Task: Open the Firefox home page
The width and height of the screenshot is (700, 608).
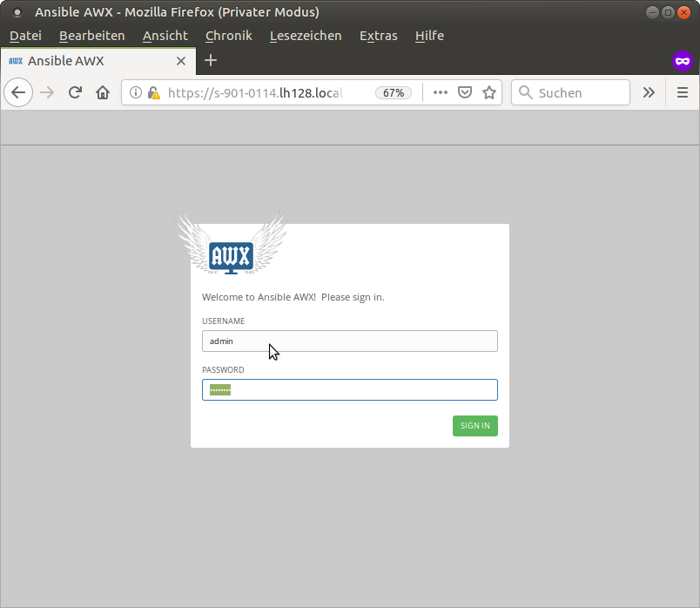Action: click(103, 92)
